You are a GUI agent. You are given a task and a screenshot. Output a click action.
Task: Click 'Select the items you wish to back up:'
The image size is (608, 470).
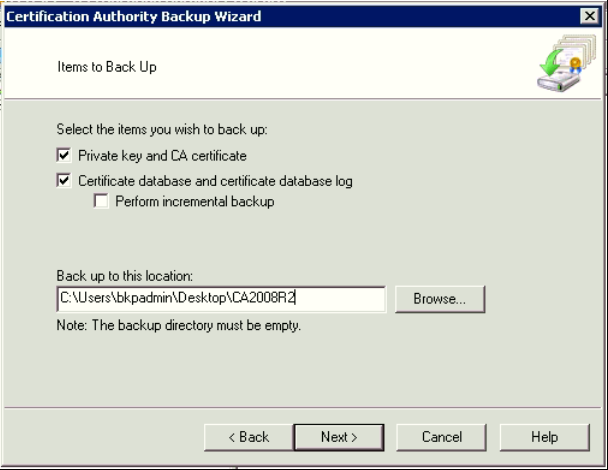pos(162,129)
